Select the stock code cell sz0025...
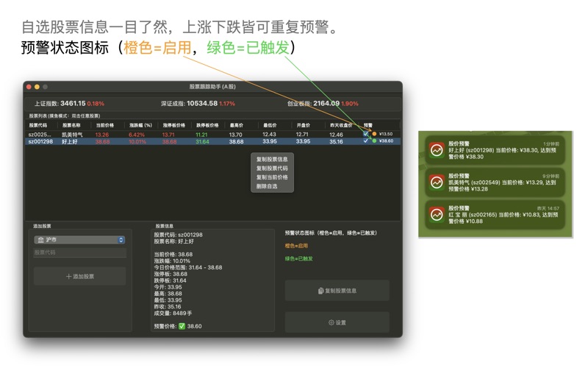The width and height of the screenshot is (588, 368). click(x=40, y=135)
